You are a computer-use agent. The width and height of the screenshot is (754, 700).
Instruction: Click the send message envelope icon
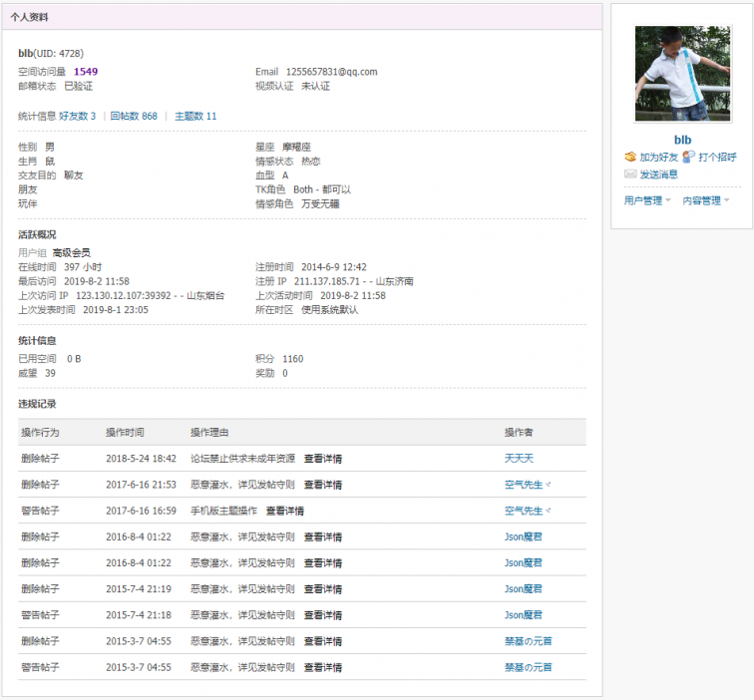[630, 175]
